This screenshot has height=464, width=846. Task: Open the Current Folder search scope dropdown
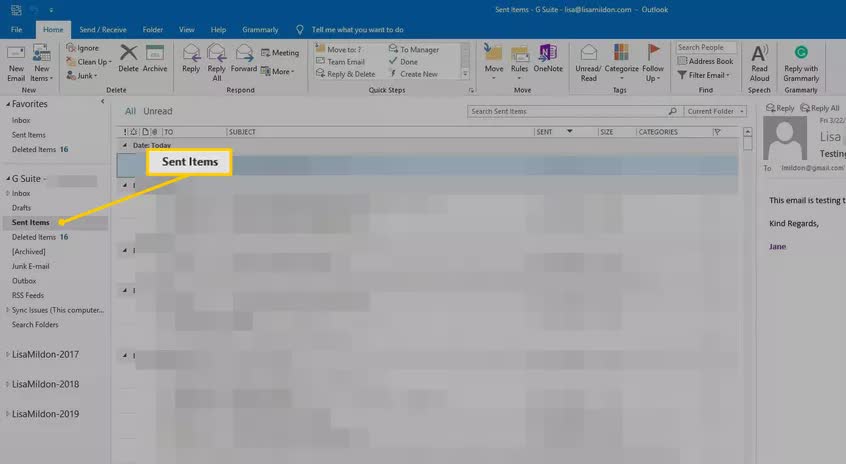coord(715,111)
